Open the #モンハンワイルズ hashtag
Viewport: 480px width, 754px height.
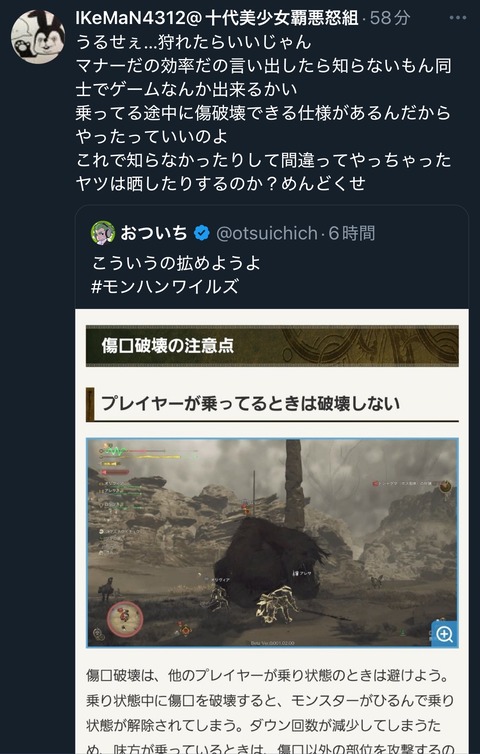(x=164, y=286)
